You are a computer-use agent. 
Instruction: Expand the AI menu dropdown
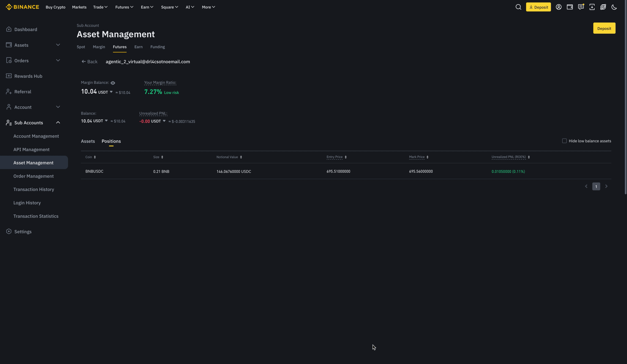pos(190,7)
